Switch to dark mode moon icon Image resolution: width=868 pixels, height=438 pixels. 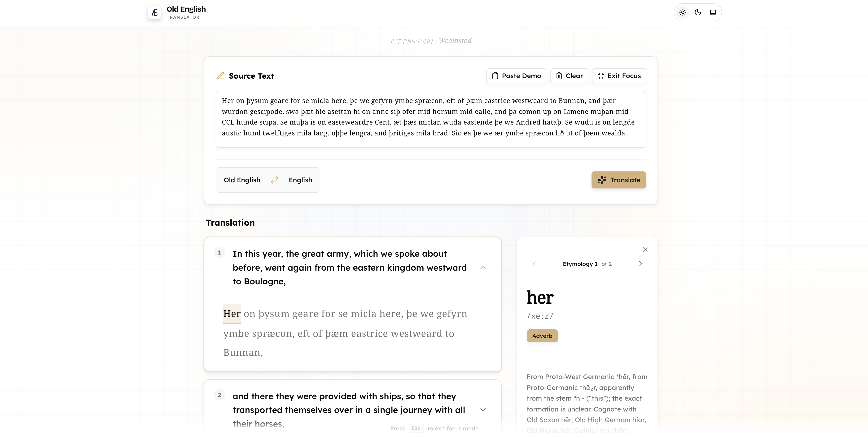pyautogui.click(x=697, y=13)
